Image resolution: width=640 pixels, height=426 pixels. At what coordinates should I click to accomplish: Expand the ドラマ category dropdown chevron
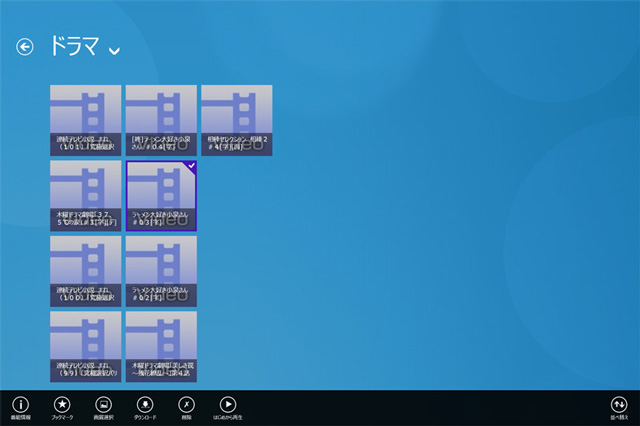click(114, 51)
